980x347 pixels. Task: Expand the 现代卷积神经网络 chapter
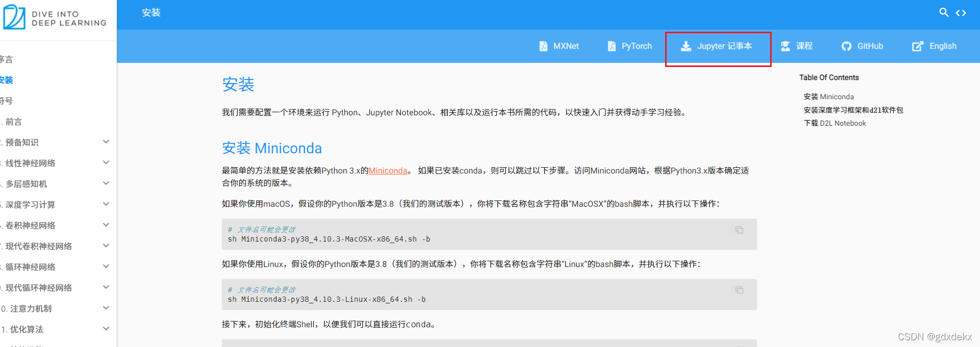(106, 246)
